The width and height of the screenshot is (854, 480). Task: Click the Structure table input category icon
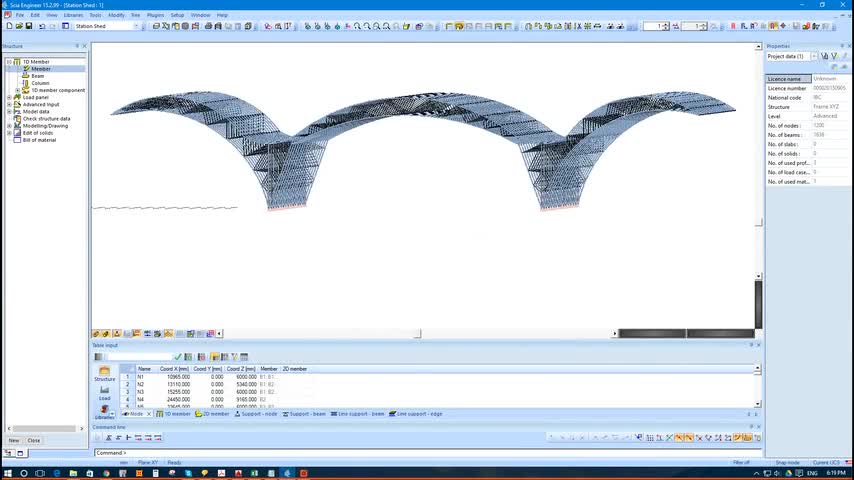105,374
